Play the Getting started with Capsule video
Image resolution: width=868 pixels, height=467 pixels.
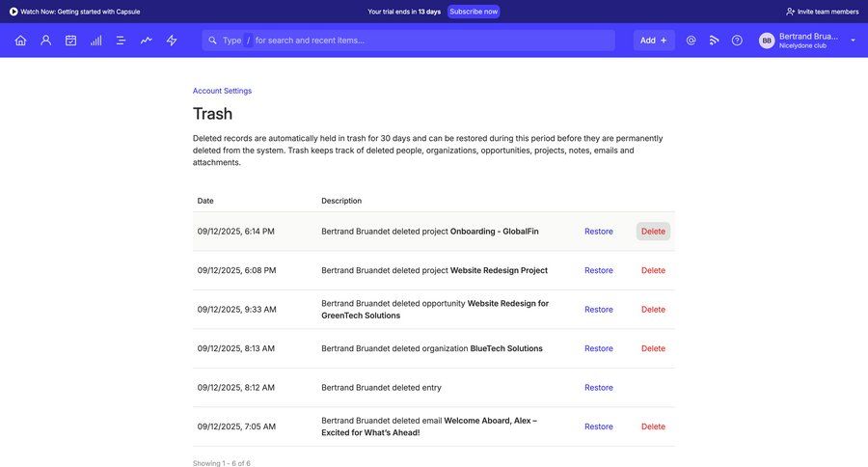coord(74,12)
